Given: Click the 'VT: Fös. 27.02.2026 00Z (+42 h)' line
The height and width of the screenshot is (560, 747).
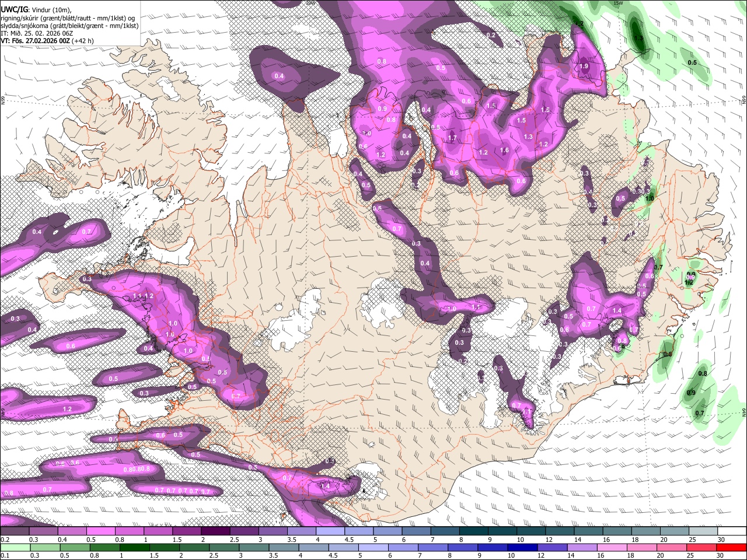Looking at the screenshot, I should [x=47, y=41].
